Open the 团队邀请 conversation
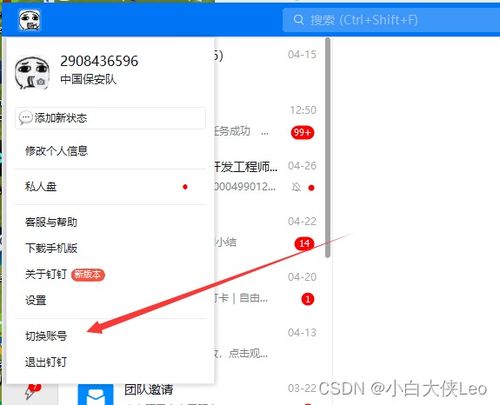Screen dimensions: 500x405 pyautogui.click(x=195, y=394)
